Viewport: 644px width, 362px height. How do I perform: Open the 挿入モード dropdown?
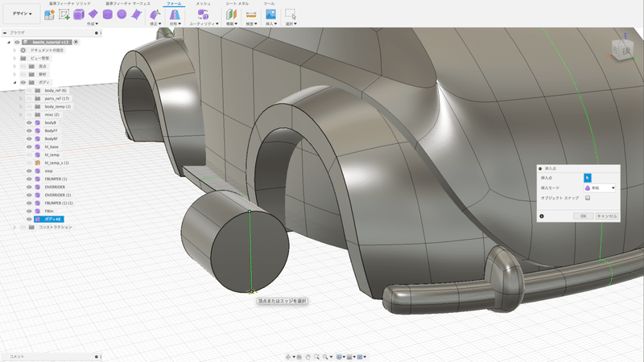600,187
